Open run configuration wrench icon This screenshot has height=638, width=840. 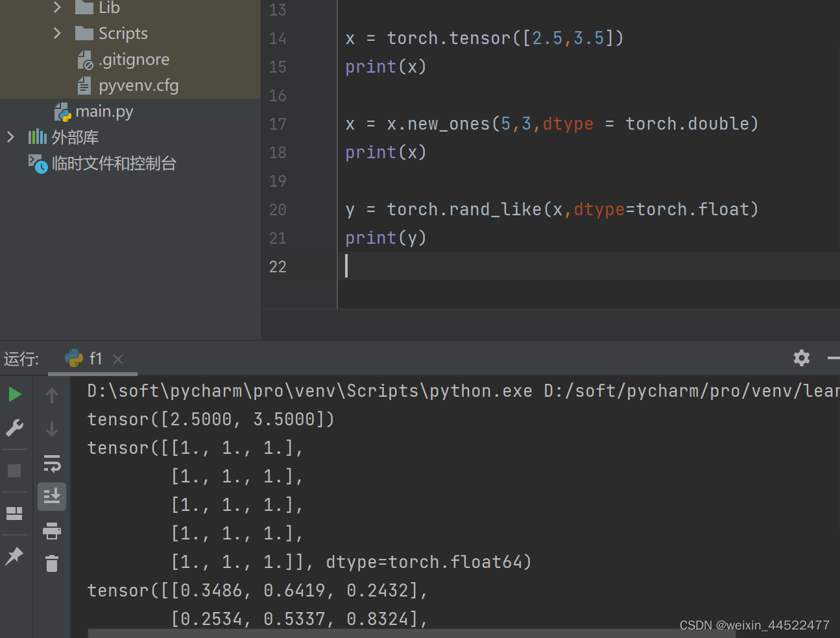pos(14,428)
